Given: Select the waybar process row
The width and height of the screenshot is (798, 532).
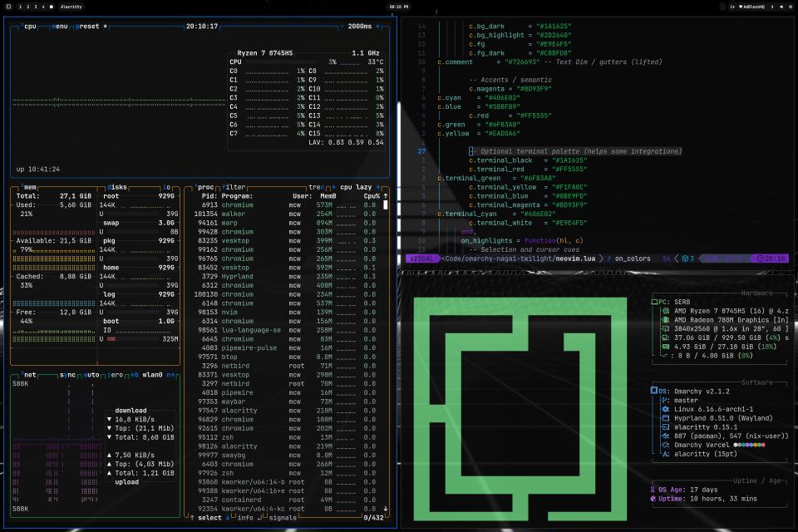Looking at the screenshot, I should click(x=285, y=401).
